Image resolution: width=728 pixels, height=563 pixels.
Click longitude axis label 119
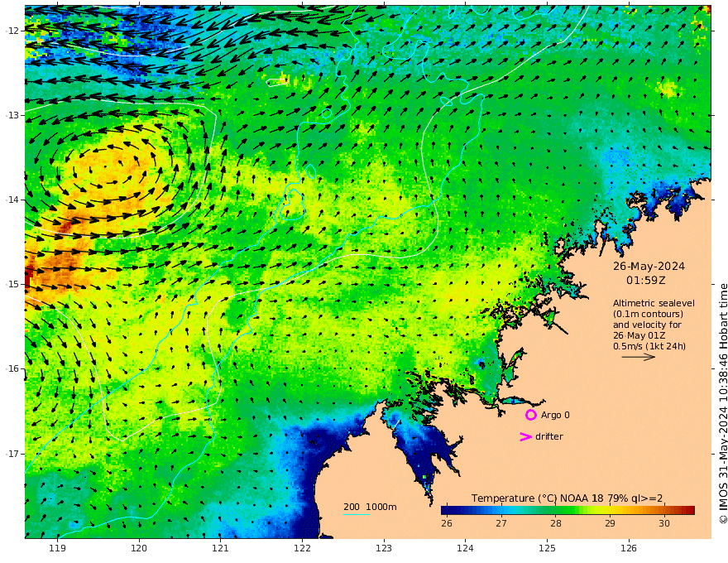coord(58,548)
